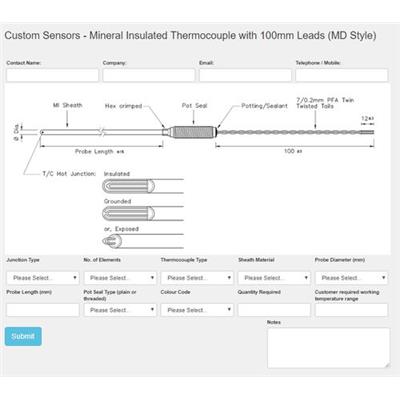
Task: Open the Thermocouple Type select list
Action: tap(197, 278)
